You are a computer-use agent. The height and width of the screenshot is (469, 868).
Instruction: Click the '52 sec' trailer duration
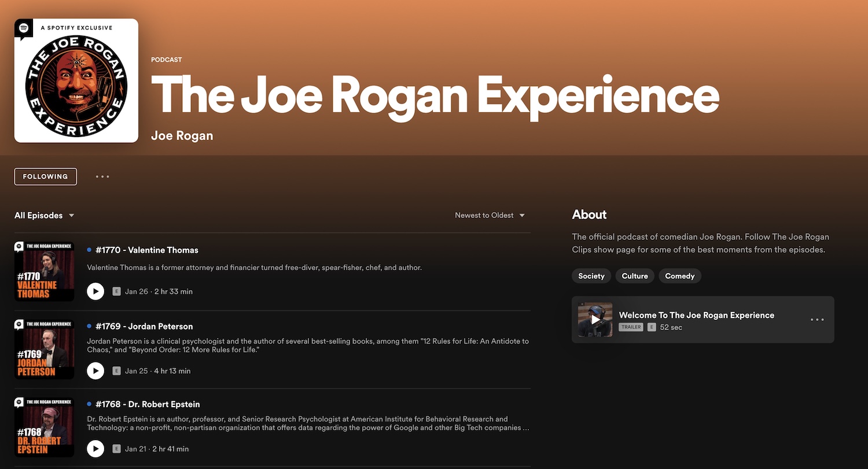click(671, 327)
